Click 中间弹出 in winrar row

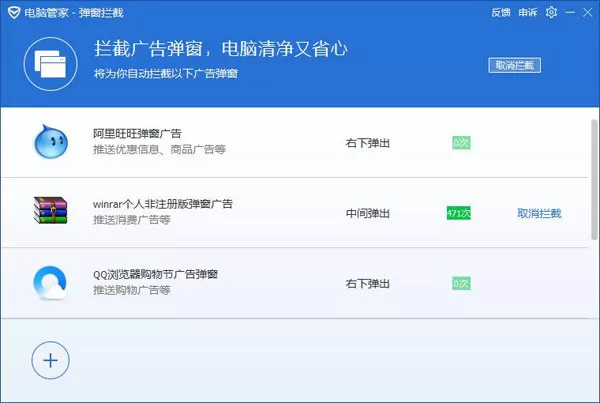367,213
